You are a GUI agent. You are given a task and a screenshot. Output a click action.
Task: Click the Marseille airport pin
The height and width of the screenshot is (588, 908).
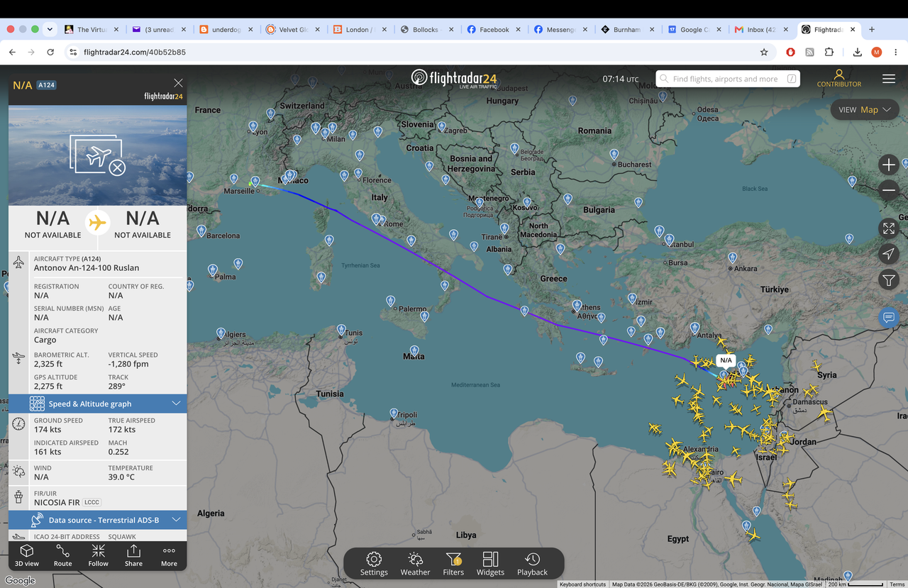(255, 182)
